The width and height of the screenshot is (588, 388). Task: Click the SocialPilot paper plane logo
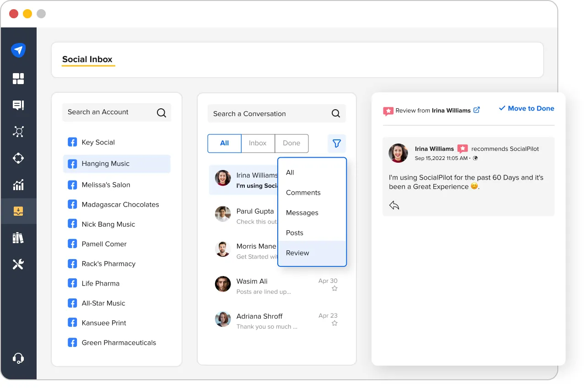[18, 50]
